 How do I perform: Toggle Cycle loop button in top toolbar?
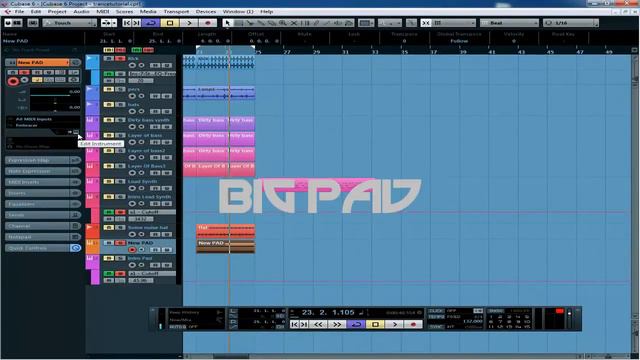[151, 23]
